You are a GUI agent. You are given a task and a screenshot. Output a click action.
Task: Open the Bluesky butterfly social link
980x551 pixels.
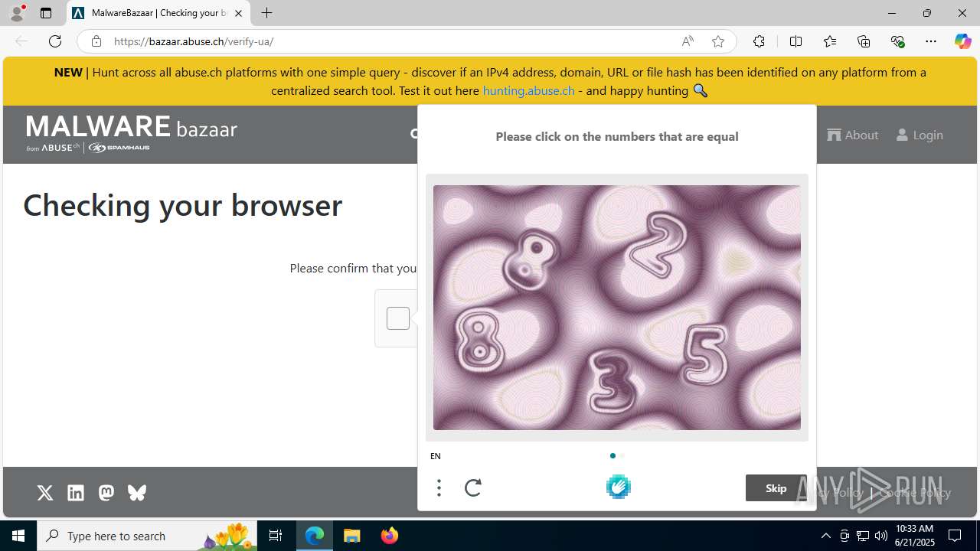point(137,493)
